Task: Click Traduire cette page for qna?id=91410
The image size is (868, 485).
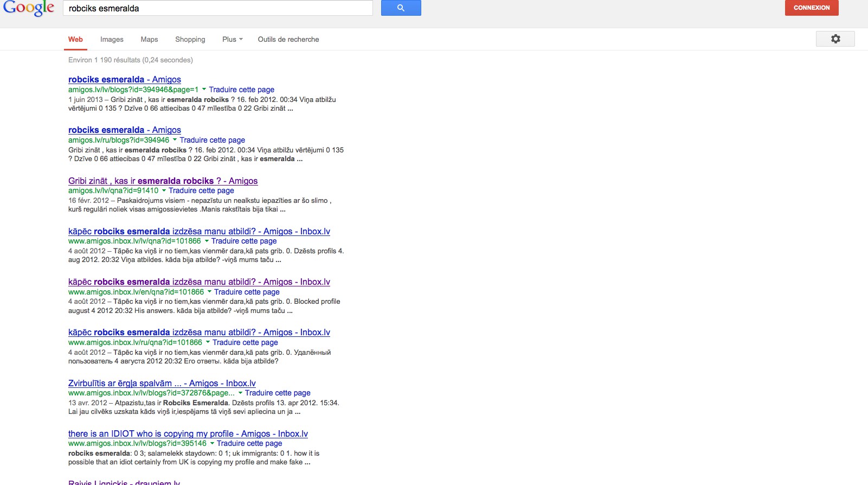Action: pos(201,190)
